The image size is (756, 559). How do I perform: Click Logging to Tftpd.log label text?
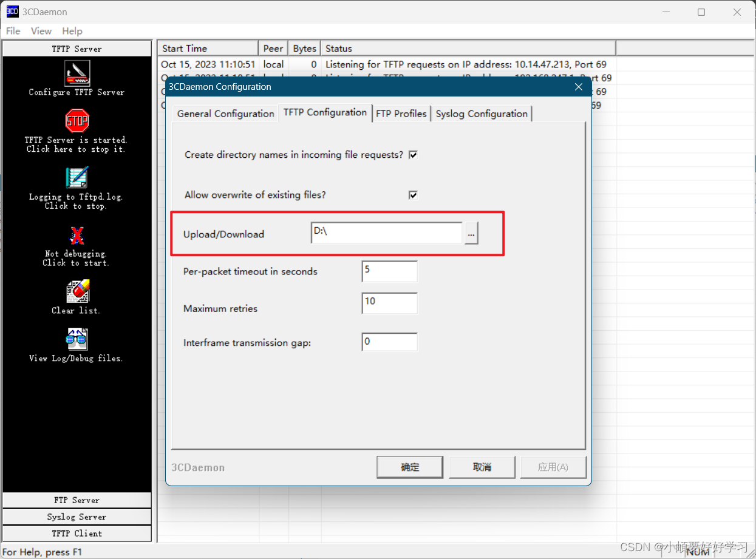pos(76,202)
